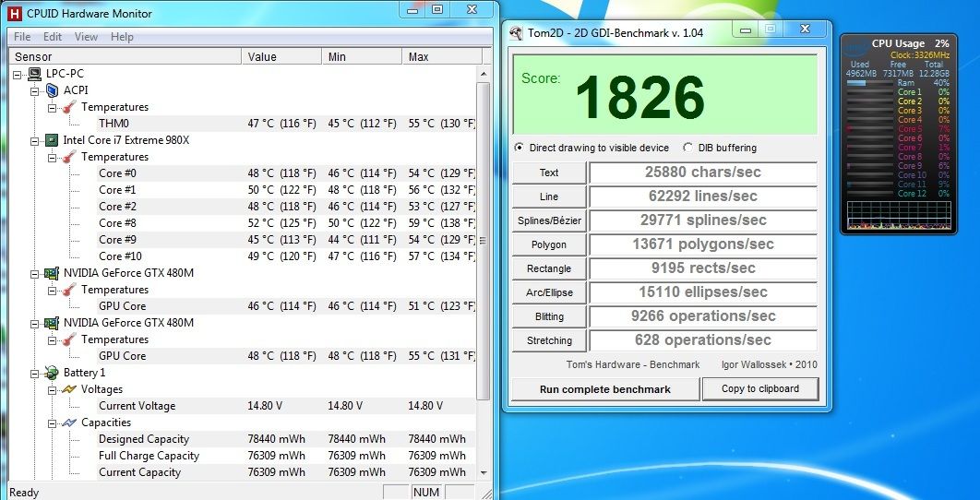Image resolution: width=980 pixels, height=500 pixels.
Task: Click the Battery 1 icon
Action: (x=52, y=373)
